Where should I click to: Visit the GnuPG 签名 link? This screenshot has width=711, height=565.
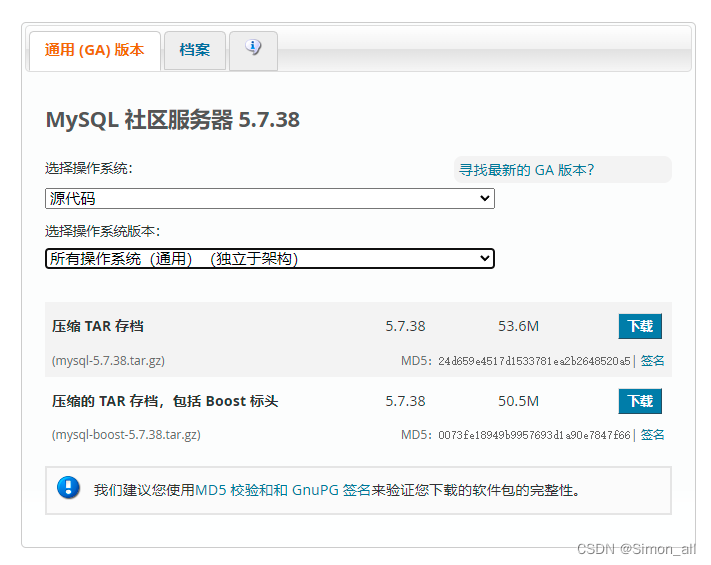coord(331,490)
